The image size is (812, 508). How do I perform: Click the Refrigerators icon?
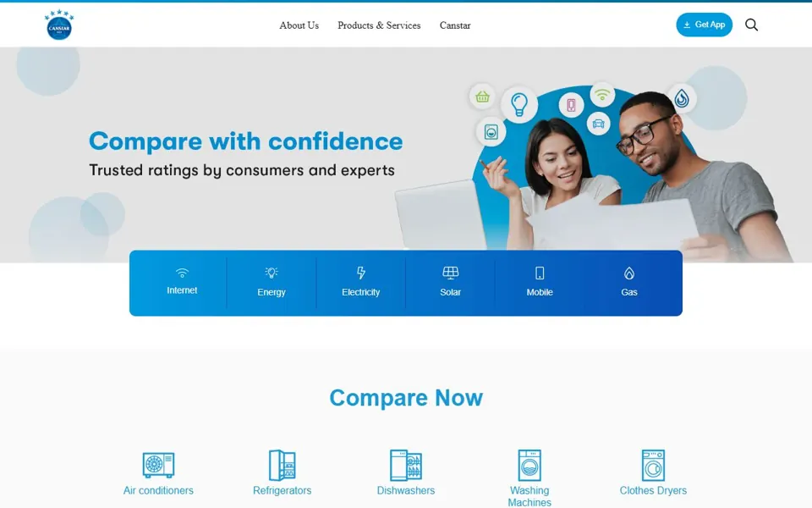tap(283, 465)
